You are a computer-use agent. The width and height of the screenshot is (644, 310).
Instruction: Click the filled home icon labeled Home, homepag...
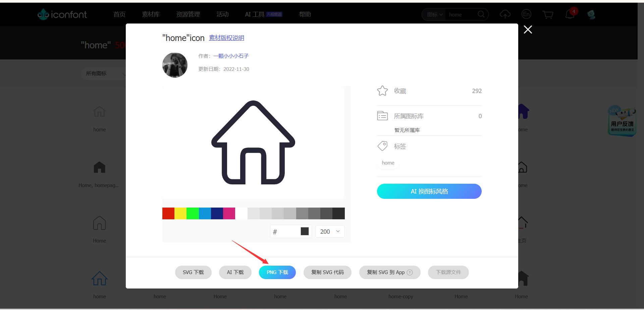(99, 167)
